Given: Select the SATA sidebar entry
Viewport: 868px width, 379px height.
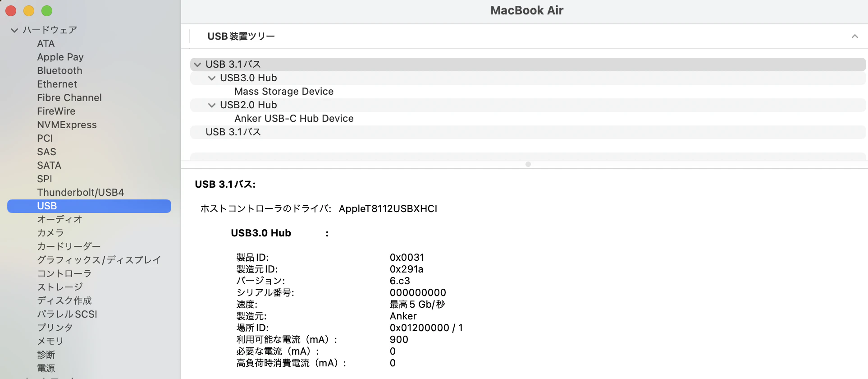Looking at the screenshot, I should click(x=49, y=166).
